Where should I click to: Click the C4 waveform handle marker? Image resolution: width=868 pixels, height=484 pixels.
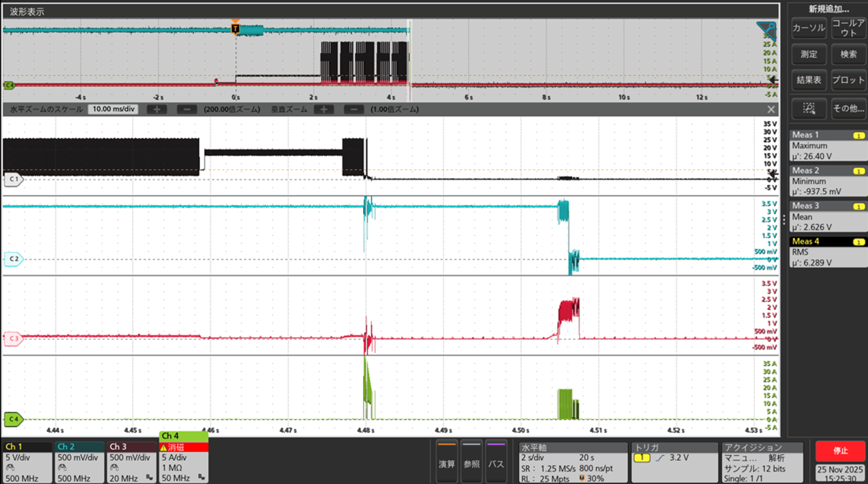[x=13, y=419]
